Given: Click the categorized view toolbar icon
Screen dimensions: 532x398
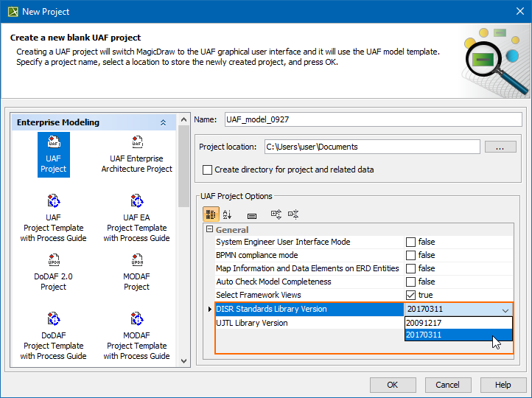Looking at the screenshot, I should (211, 214).
